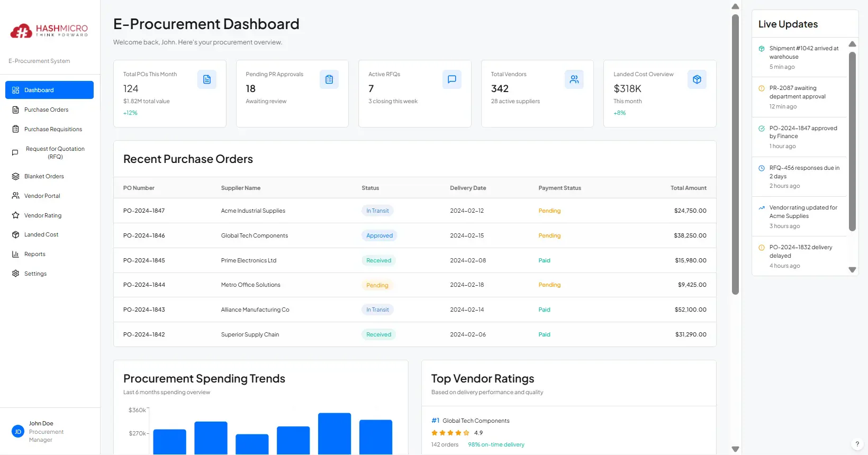Click the main page scrollbar thumb

click(x=735, y=154)
